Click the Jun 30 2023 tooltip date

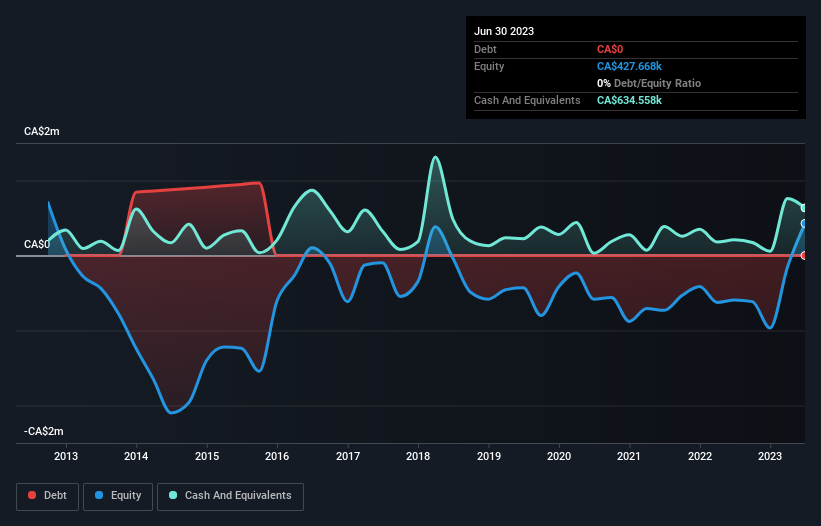(504, 31)
